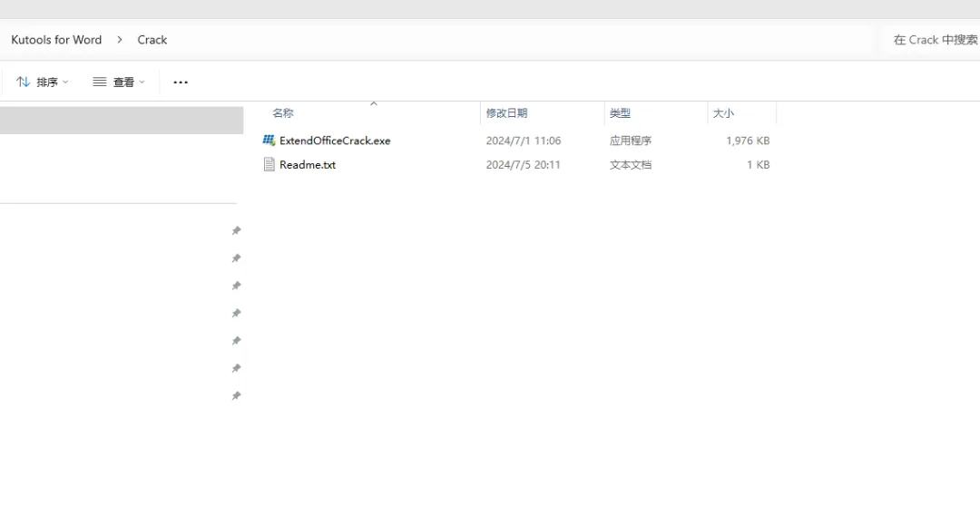This screenshot has width=980, height=515.
Task: Open the Kutools for Word breadcrumb folder
Action: (56, 40)
